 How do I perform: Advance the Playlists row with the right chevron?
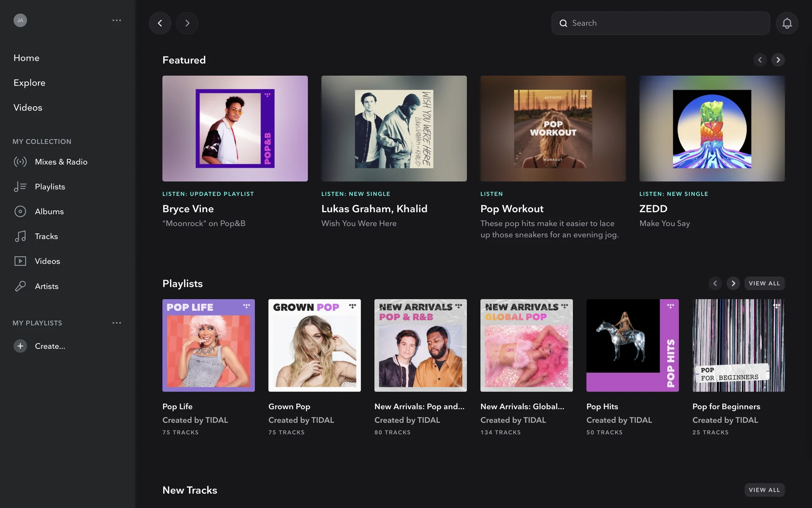[733, 283]
